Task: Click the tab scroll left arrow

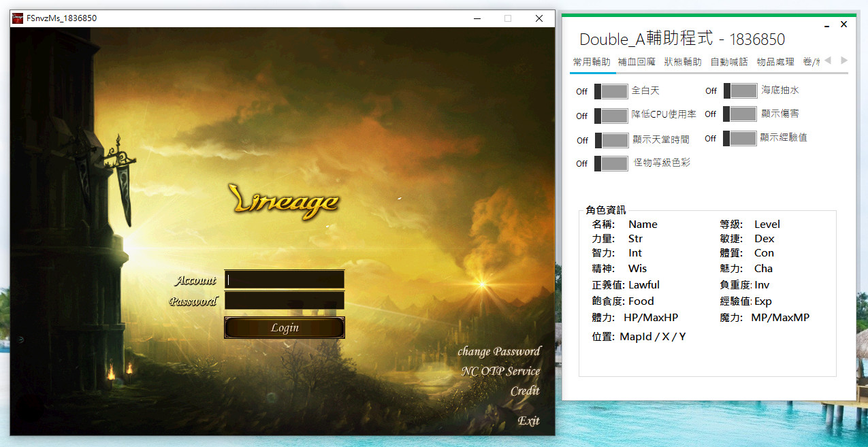Action: (828, 61)
